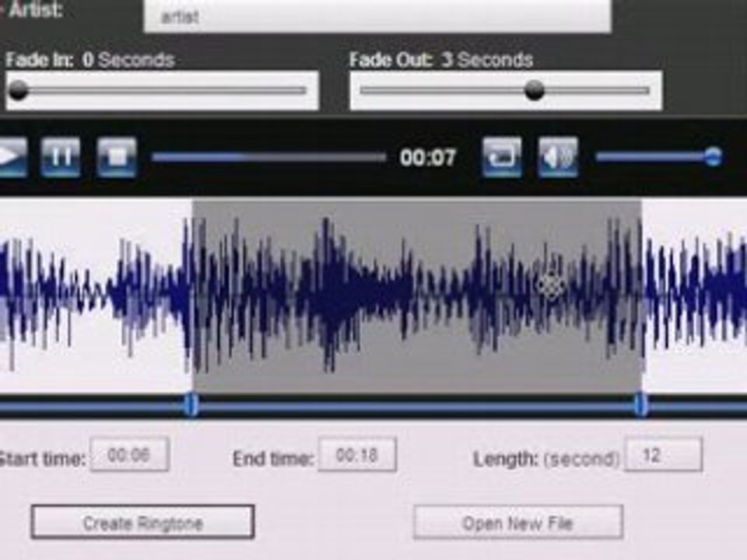Click the Fade Out track bar
Screen dimensions: 747x560
[506, 90]
